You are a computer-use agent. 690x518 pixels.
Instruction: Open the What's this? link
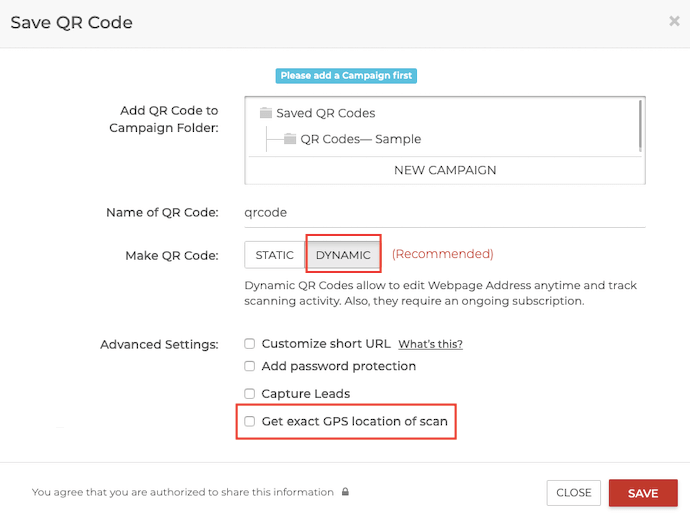coord(430,344)
